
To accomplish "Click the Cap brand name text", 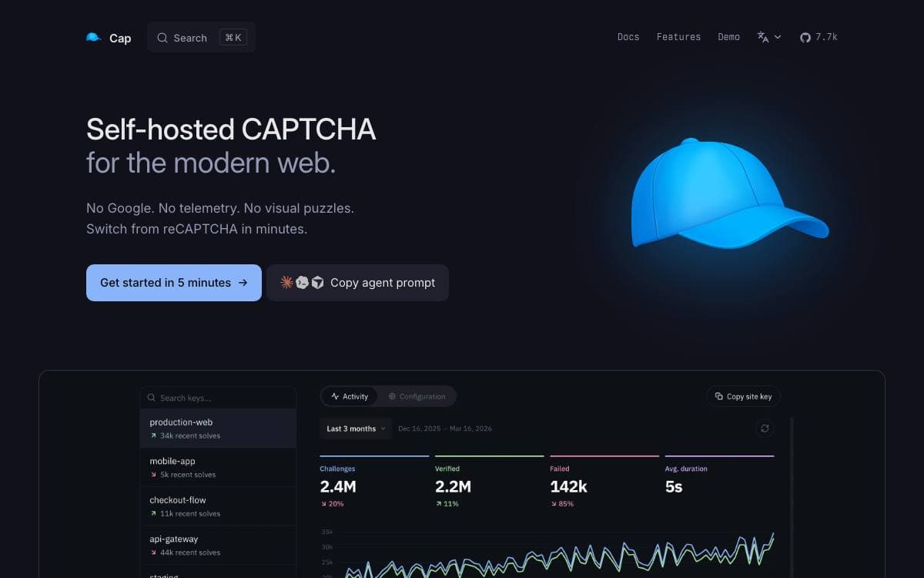I will [x=120, y=38].
